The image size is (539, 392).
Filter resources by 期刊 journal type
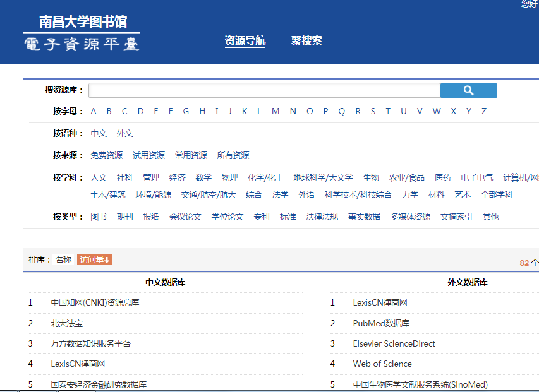(x=125, y=216)
